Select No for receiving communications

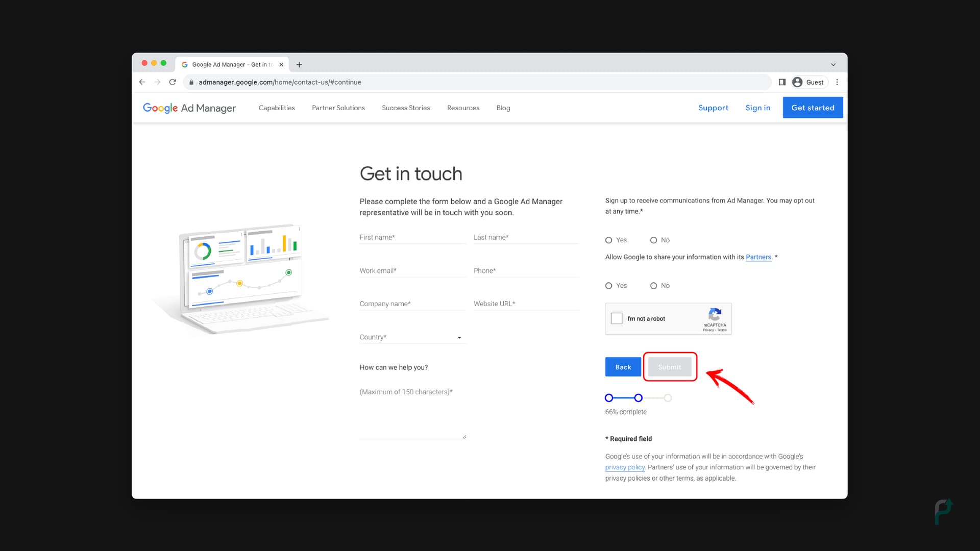tap(653, 240)
